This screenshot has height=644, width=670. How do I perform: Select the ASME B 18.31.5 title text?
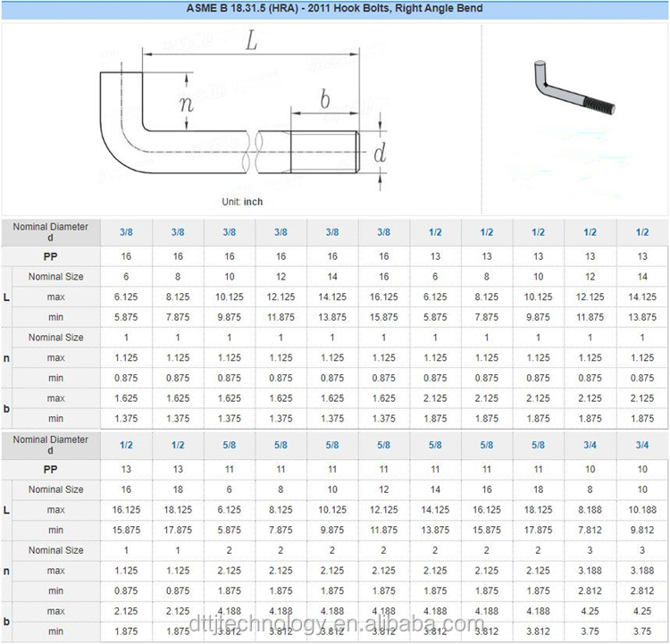tap(334, 8)
